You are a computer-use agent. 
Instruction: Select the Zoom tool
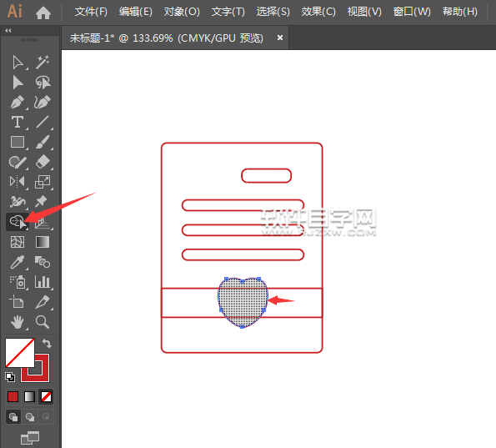pos(43,322)
